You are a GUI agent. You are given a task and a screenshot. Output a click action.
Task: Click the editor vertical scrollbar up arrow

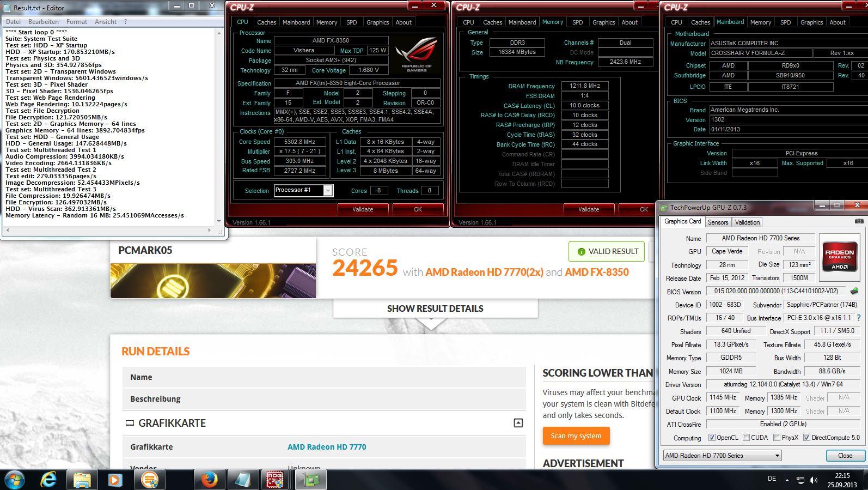[219, 33]
